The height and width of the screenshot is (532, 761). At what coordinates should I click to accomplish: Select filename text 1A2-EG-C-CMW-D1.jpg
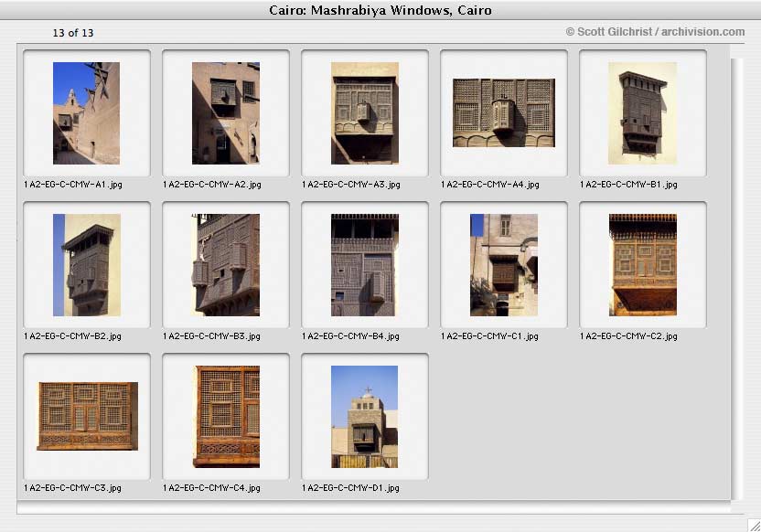350,488
